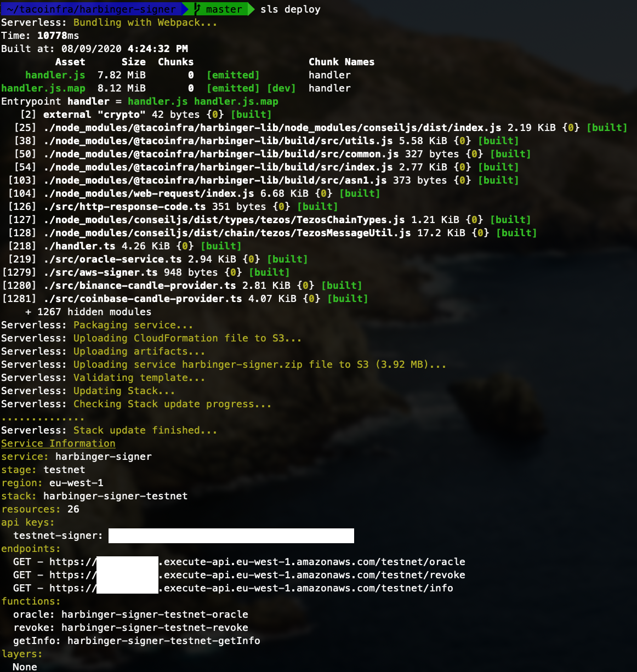Click the resources count 26
Image resolution: width=637 pixels, height=672 pixels.
coord(73,509)
